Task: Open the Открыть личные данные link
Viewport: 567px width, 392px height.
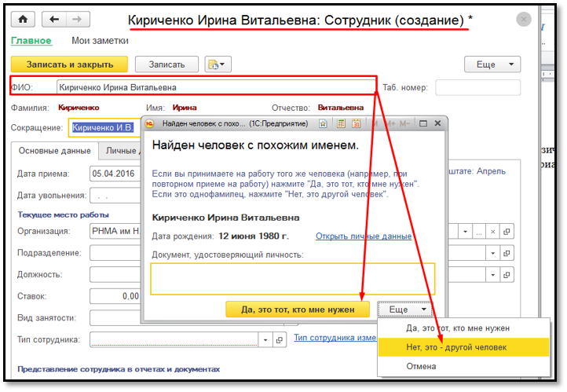Action: (364, 236)
